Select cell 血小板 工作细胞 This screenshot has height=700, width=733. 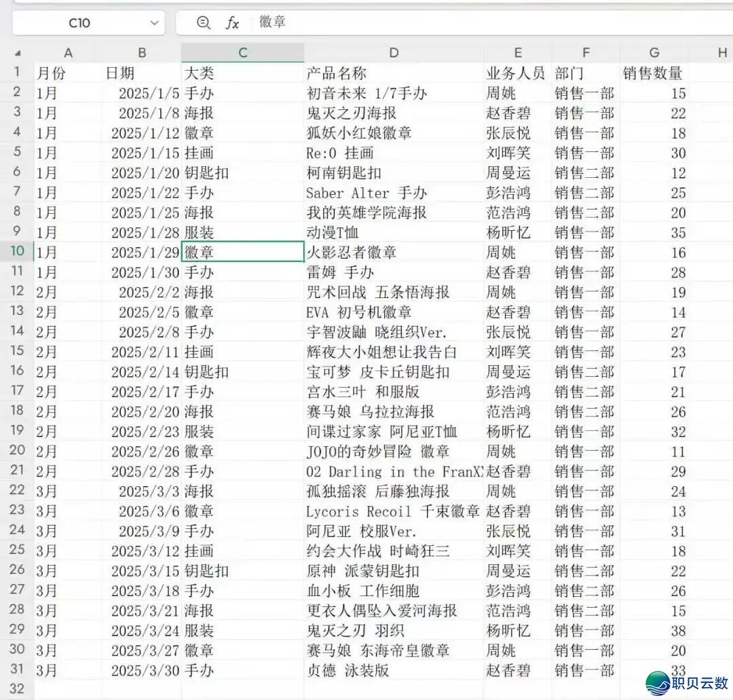click(x=394, y=591)
